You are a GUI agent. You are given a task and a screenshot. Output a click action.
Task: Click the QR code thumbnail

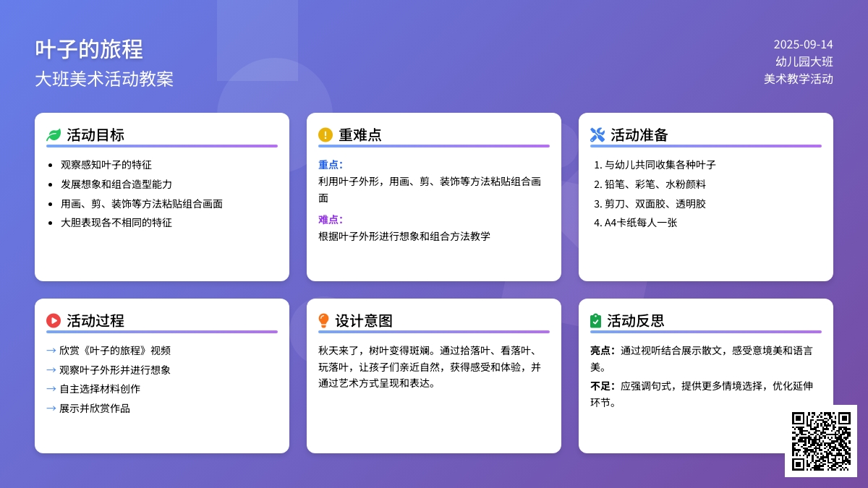(821, 441)
